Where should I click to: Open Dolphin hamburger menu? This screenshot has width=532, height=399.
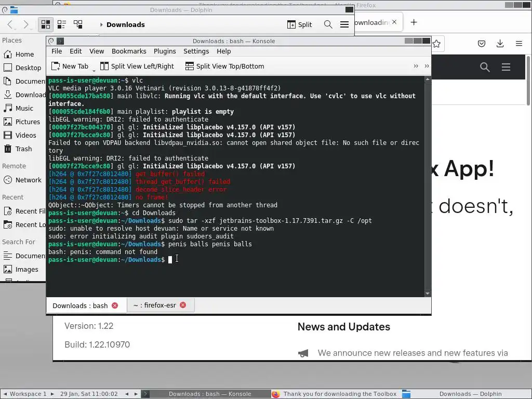(344, 24)
